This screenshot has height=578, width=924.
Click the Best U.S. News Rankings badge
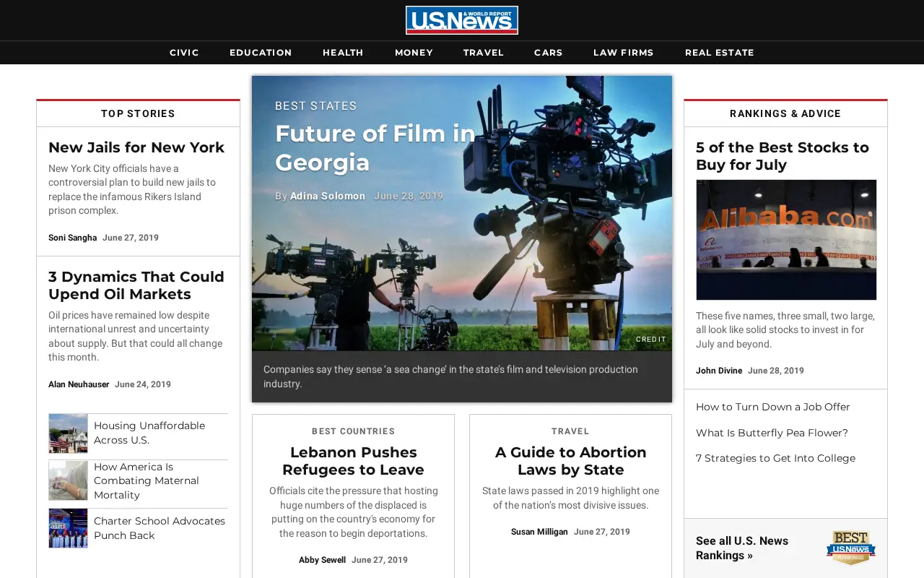(x=851, y=548)
